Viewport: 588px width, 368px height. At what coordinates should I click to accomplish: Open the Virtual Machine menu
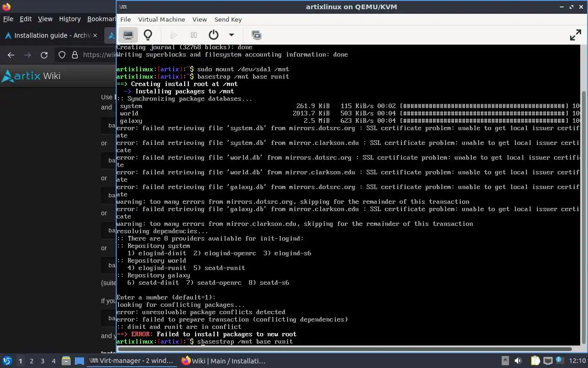tap(161, 19)
